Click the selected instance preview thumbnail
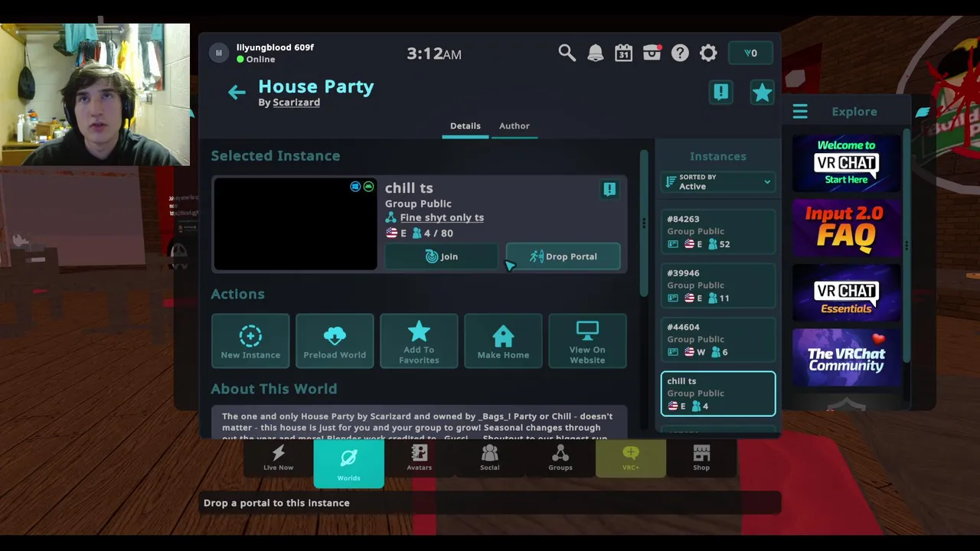 (296, 224)
